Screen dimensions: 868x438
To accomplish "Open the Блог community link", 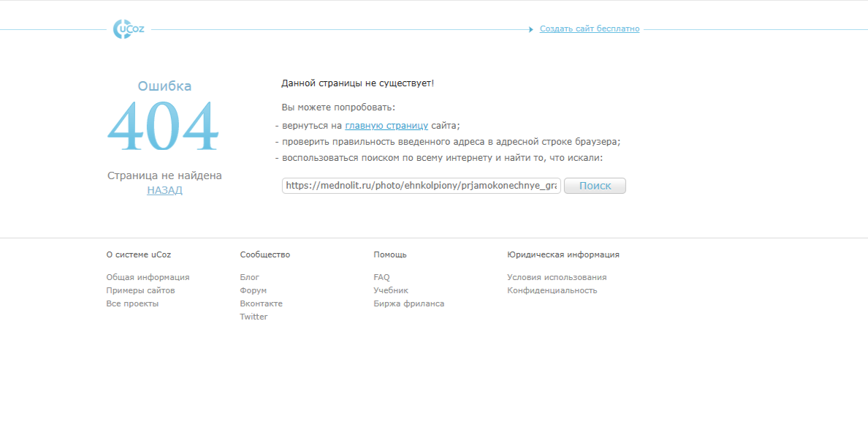I will pyautogui.click(x=249, y=277).
